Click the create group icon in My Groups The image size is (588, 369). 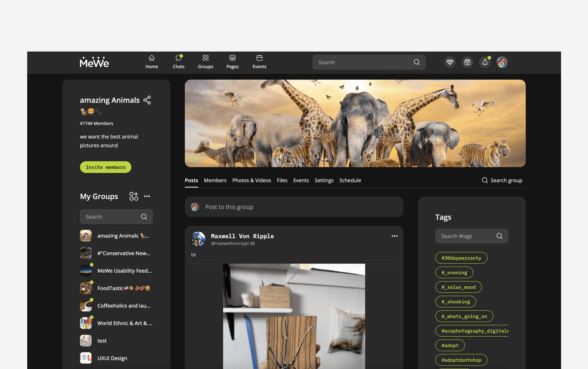pos(134,196)
